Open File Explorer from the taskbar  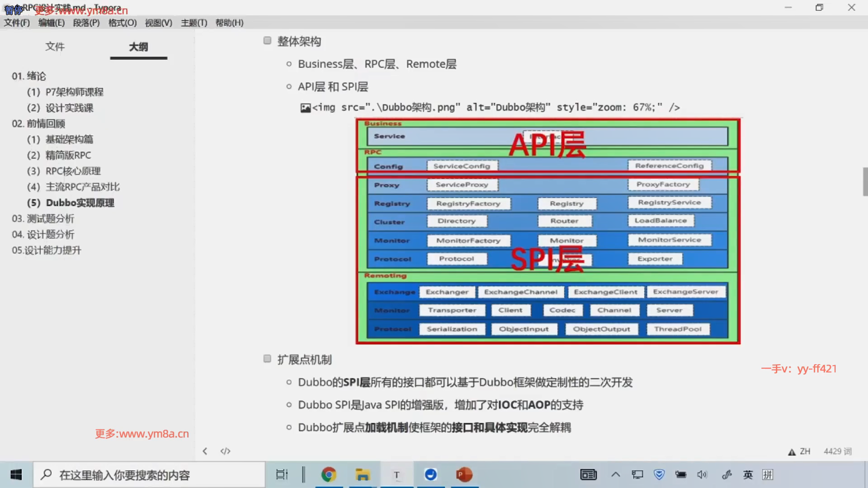[363, 474]
